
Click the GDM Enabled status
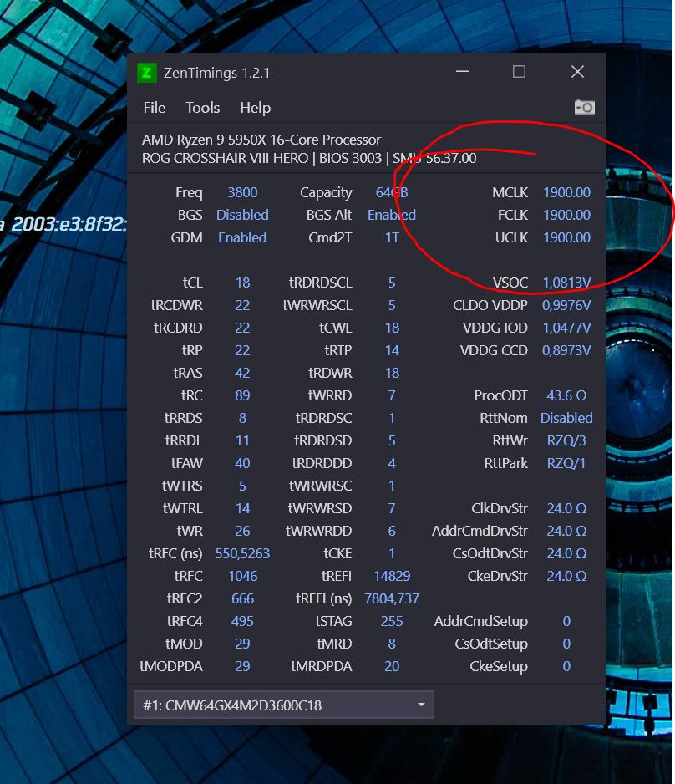(x=242, y=237)
